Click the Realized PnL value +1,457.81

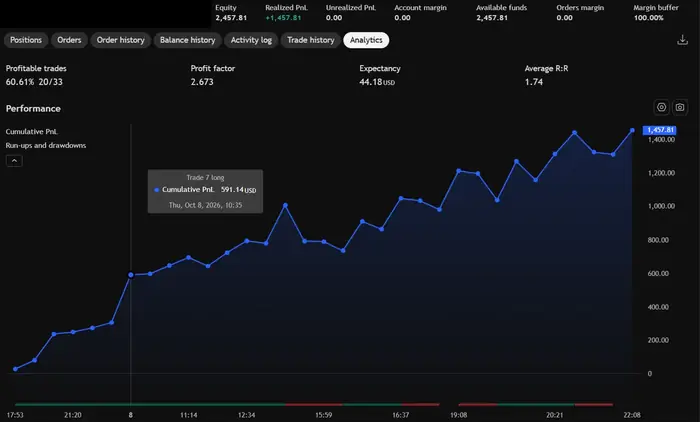tap(283, 18)
